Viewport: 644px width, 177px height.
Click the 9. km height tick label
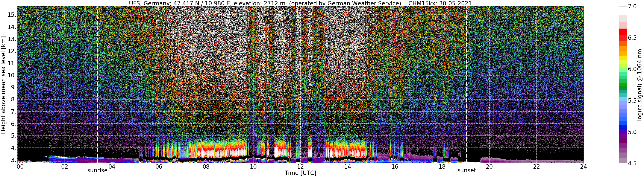point(13,87)
